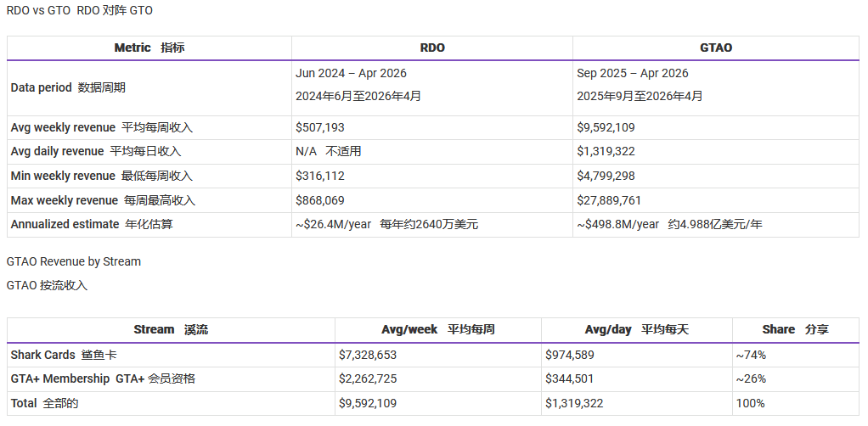Click the Avg daily revenue row label

pyautogui.click(x=95, y=151)
